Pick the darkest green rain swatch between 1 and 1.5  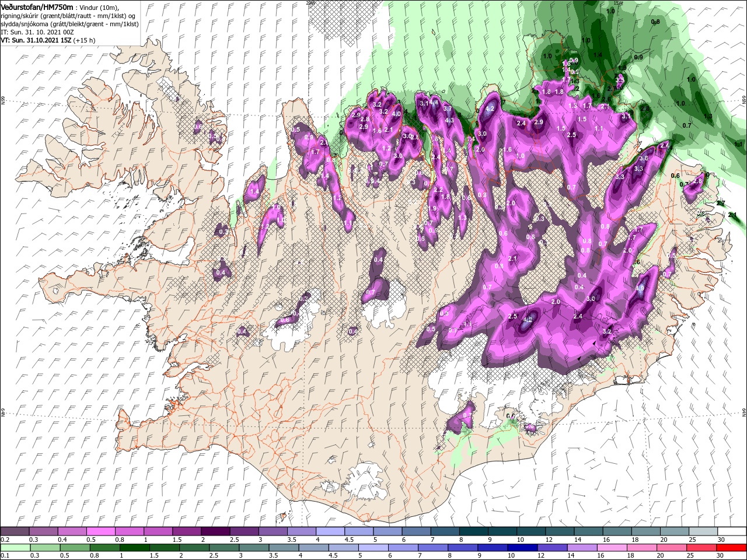135,548
